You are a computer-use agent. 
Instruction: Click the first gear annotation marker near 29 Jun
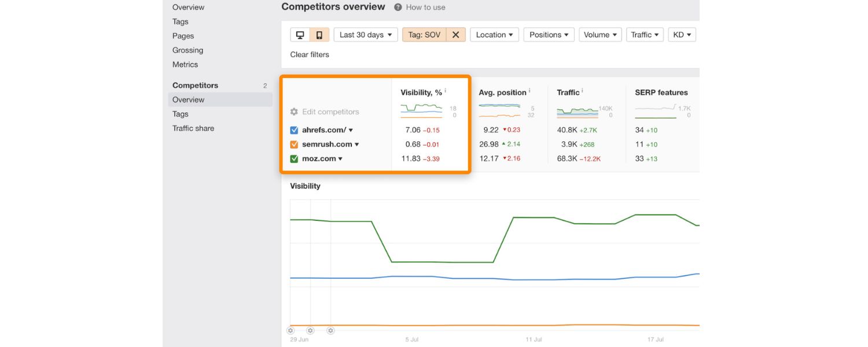click(290, 330)
